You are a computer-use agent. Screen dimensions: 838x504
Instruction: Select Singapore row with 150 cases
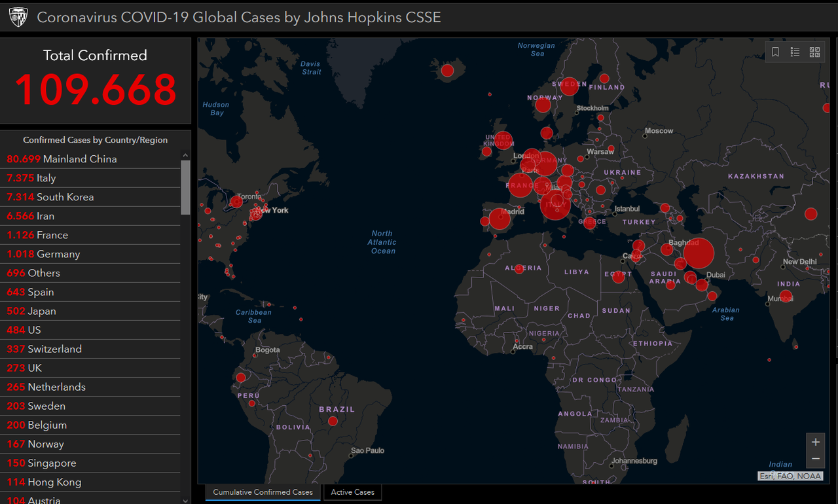pyautogui.click(x=90, y=463)
